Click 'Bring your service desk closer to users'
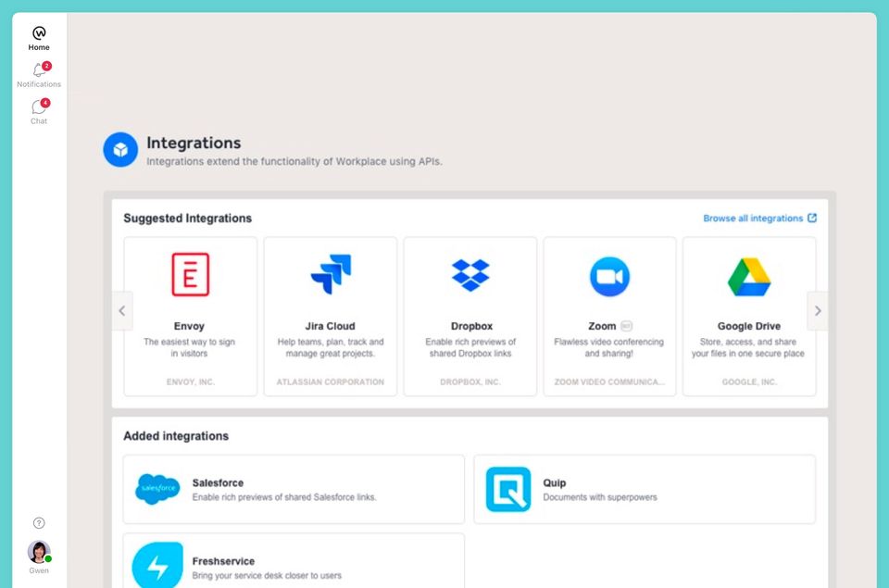Viewport: 889px width, 588px height. click(267, 576)
